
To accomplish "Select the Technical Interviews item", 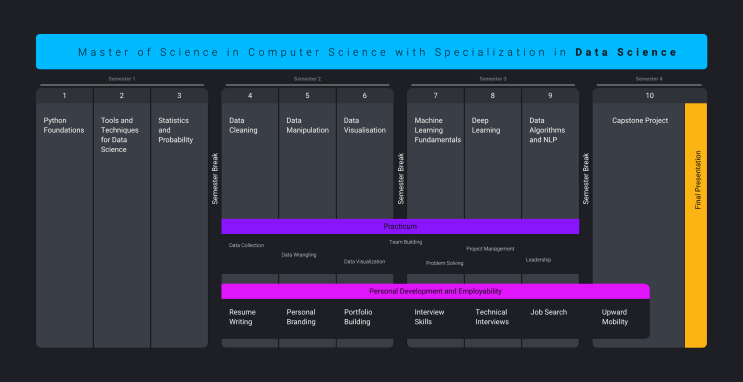I will coord(492,317).
